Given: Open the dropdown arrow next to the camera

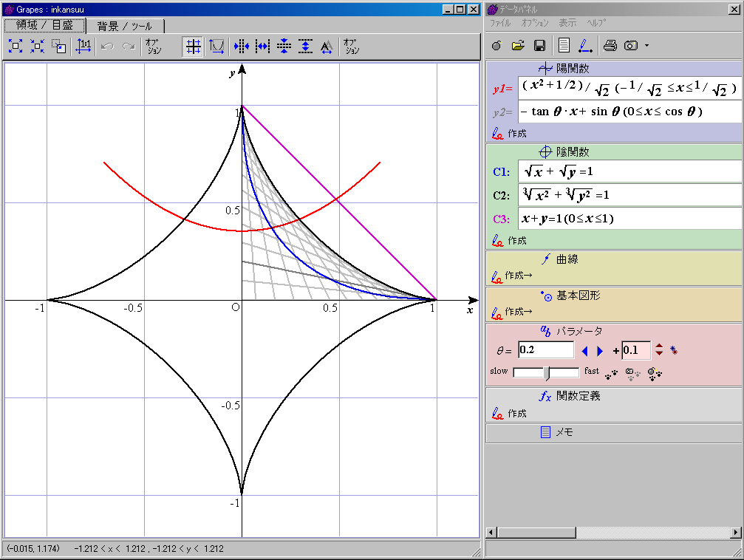Looking at the screenshot, I should point(646,46).
